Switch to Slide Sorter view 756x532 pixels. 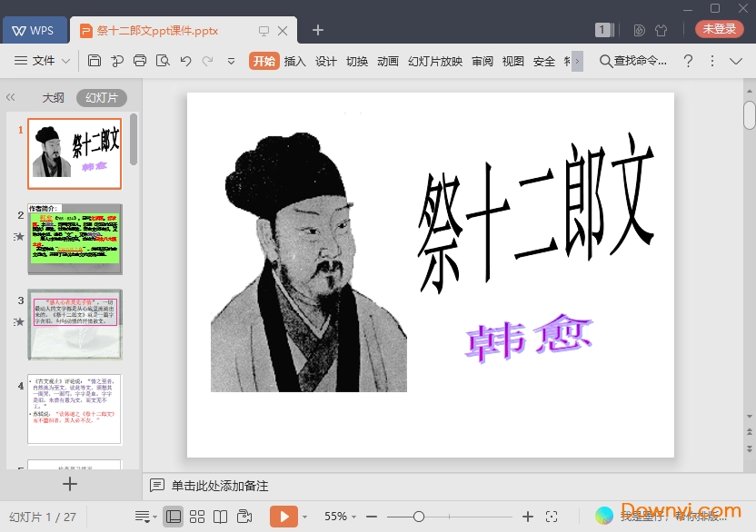196,517
